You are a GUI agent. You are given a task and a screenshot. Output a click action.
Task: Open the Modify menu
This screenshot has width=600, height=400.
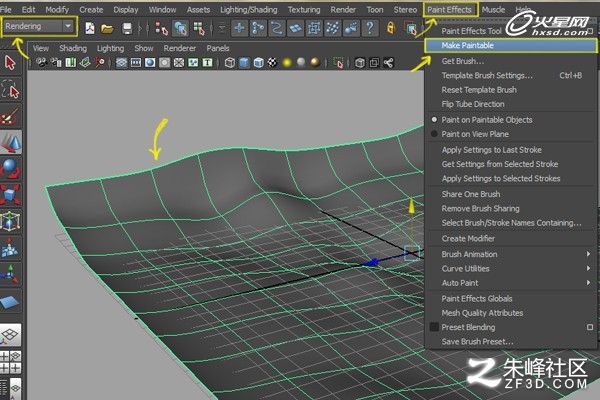(x=57, y=10)
